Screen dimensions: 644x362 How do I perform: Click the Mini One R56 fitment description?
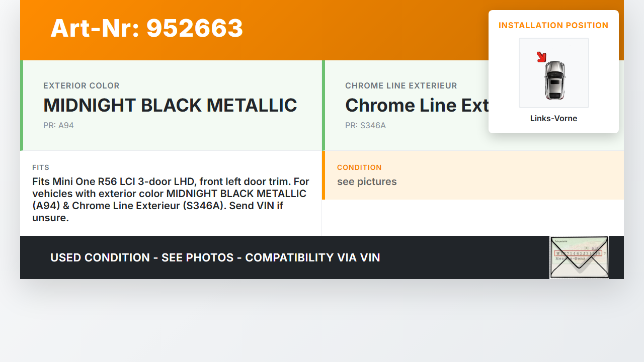171,200
